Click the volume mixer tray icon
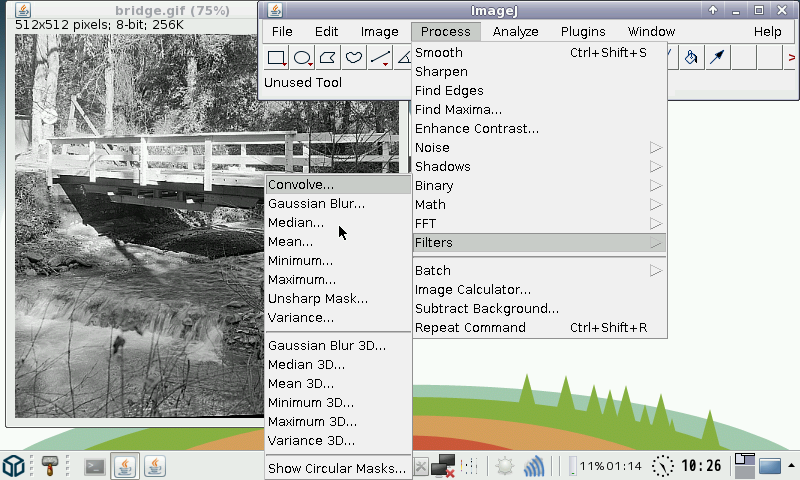Image resolution: width=800 pixels, height=480 pixels. (x=469, y=466)
